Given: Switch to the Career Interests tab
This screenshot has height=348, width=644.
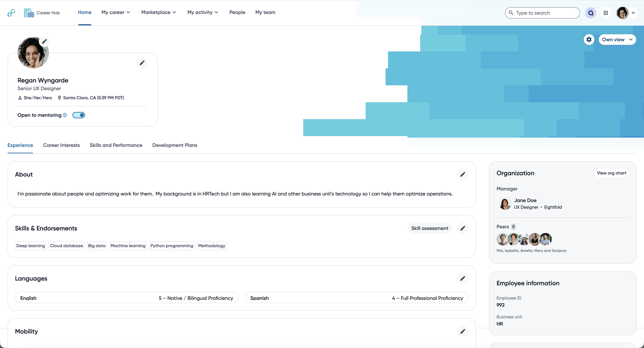Looking at the screenshot, I should coord(61,145).
